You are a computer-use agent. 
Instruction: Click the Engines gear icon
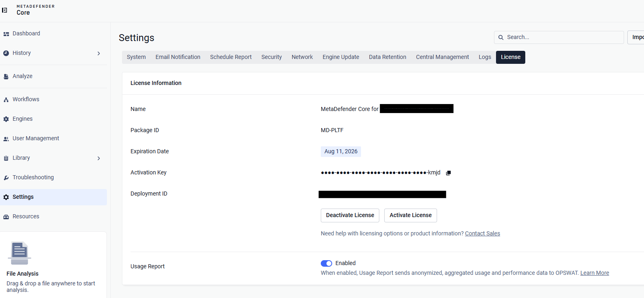click(6, 119)
